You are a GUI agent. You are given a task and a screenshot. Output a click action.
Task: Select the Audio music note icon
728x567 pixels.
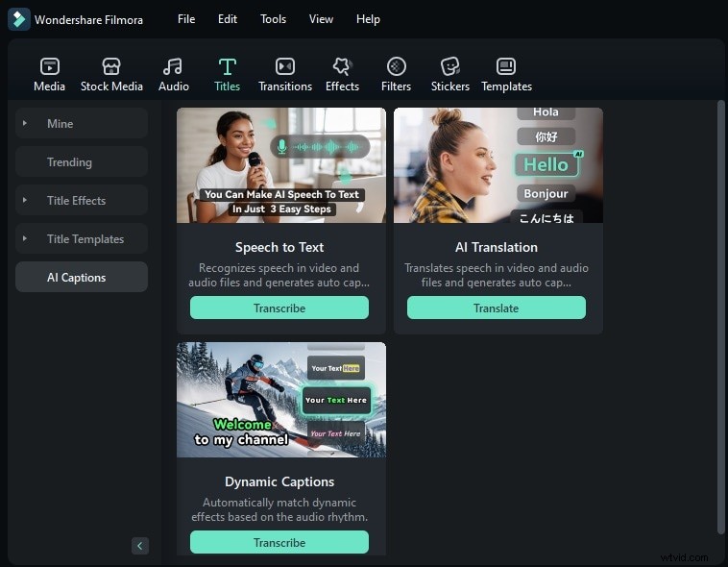click(x=173, y=66)
